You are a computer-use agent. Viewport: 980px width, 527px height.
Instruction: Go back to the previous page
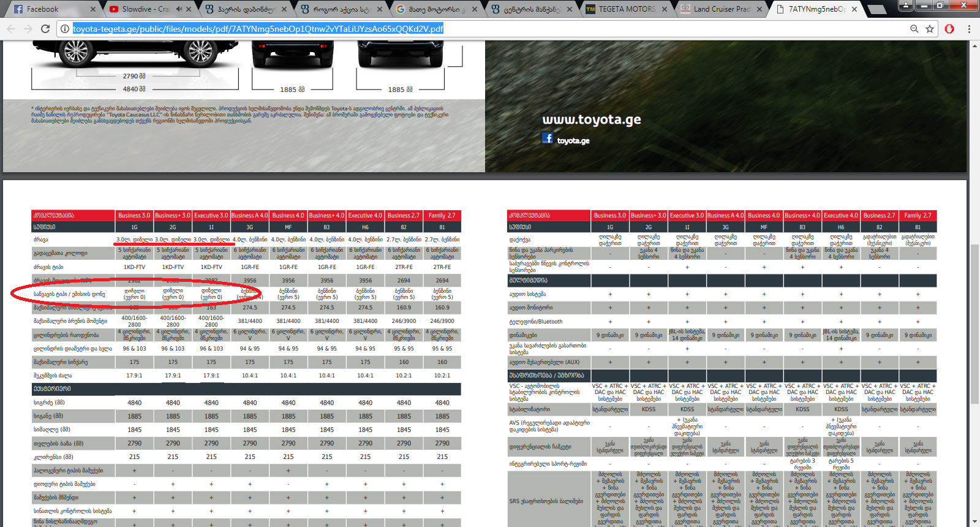tap(11, 29)
